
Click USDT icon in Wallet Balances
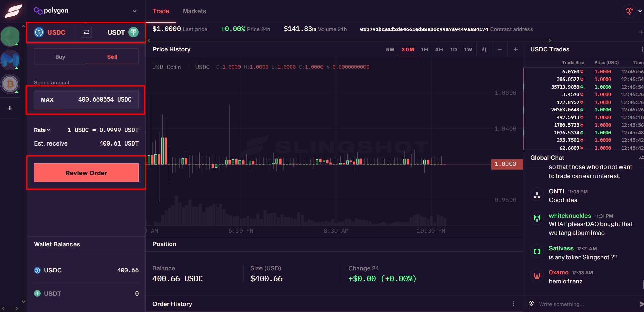37,294
